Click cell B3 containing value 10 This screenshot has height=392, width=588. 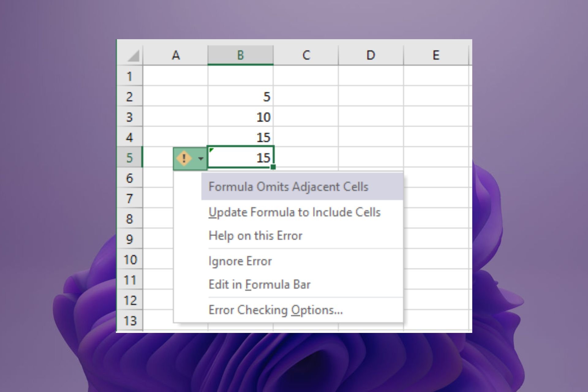[240, 117]
